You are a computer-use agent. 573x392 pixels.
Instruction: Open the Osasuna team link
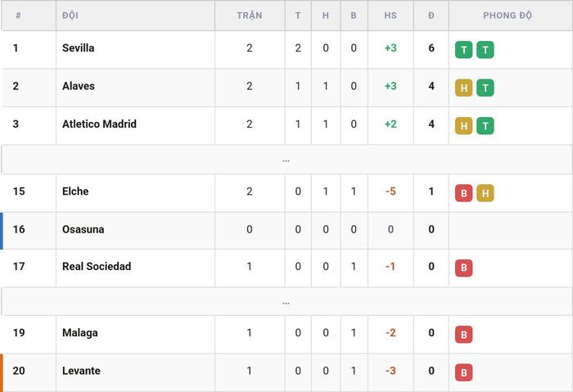(x=83, y=229)
